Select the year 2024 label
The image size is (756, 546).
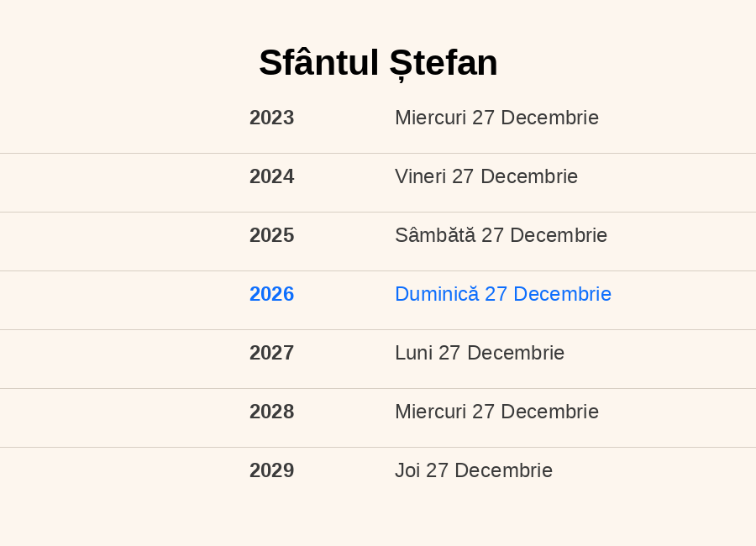pyautogui.click(x=271, y=176)
